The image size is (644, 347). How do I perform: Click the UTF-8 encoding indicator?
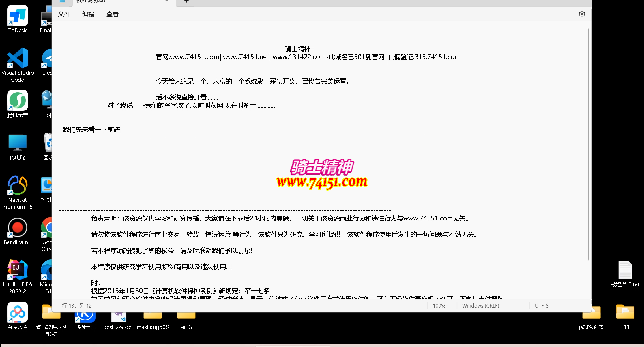[542, 305]
